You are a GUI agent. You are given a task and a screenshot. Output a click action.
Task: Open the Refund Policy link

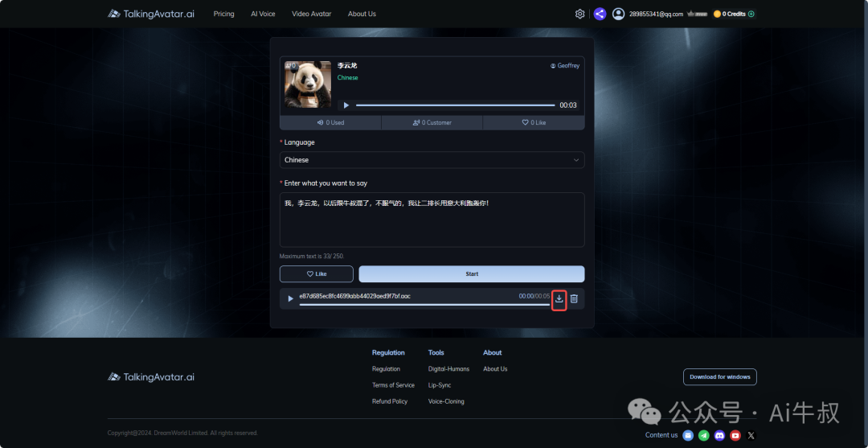point(390,401)
